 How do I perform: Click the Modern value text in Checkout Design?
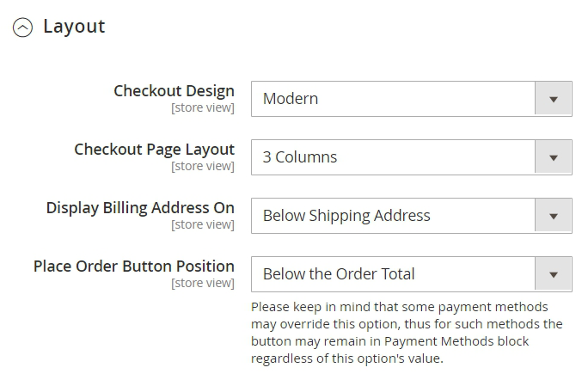coord(291,99)
